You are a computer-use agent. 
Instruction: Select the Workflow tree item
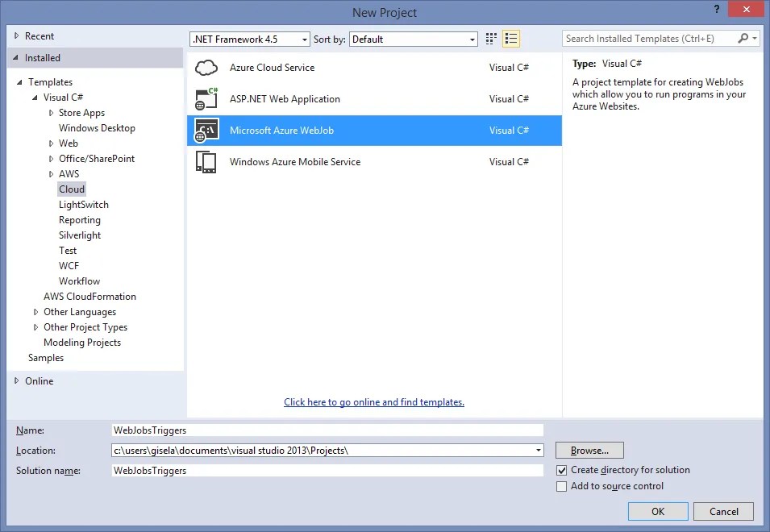click(79, 281)
